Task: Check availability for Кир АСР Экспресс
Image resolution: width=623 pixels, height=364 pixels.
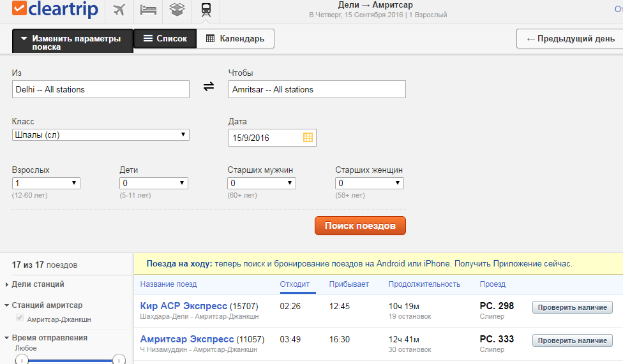Action: tap(572, 307)
